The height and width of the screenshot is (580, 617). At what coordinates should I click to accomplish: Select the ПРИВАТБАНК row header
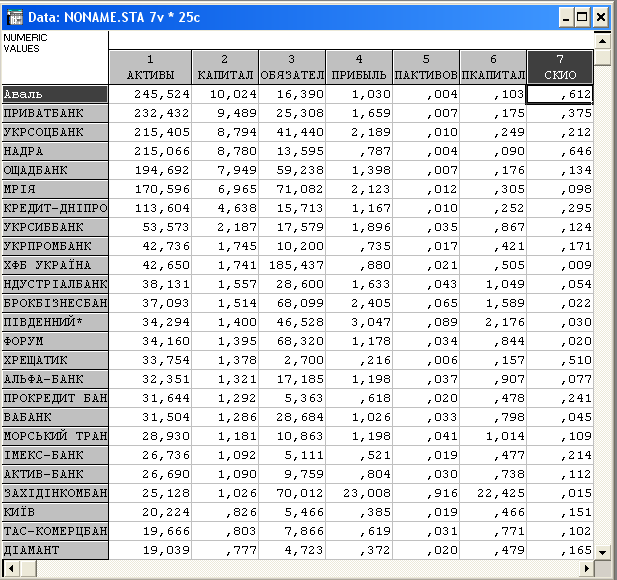coord(55,113)
